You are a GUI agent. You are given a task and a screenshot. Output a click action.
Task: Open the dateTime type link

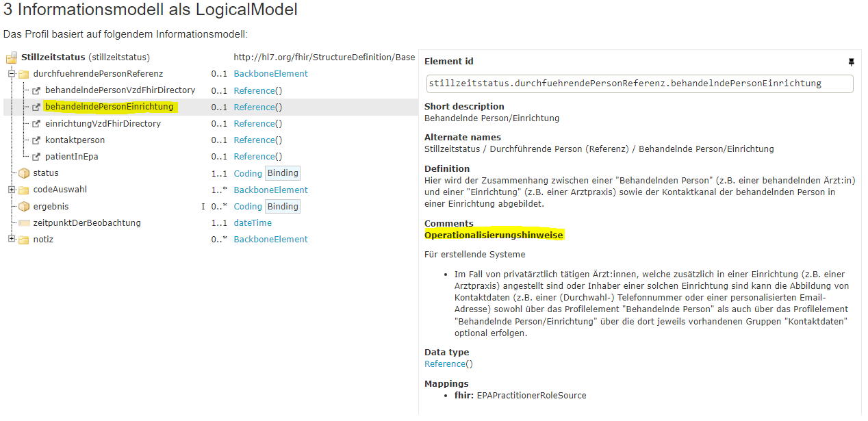[253, 223]
